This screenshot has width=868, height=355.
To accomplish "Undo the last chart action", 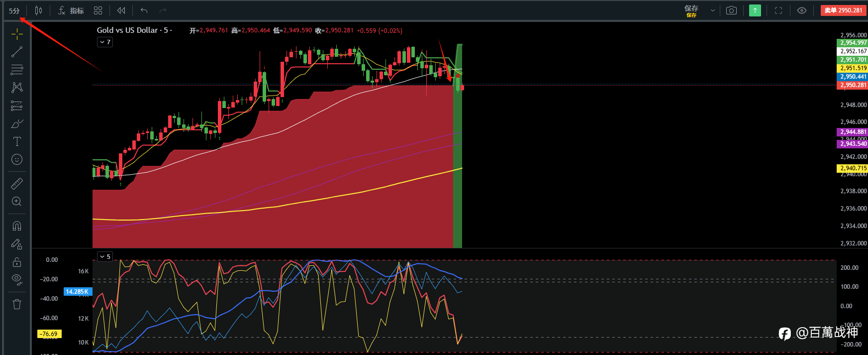I will 144,10.
